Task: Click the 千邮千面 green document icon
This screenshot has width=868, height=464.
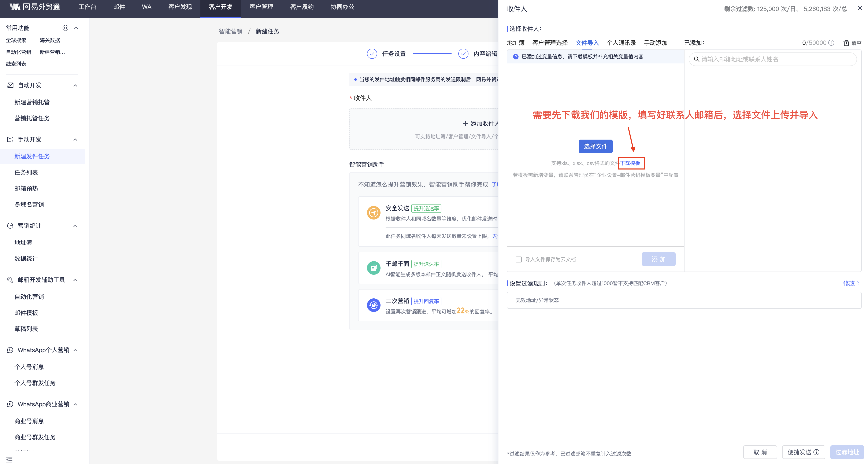Action: click(373, 268)
